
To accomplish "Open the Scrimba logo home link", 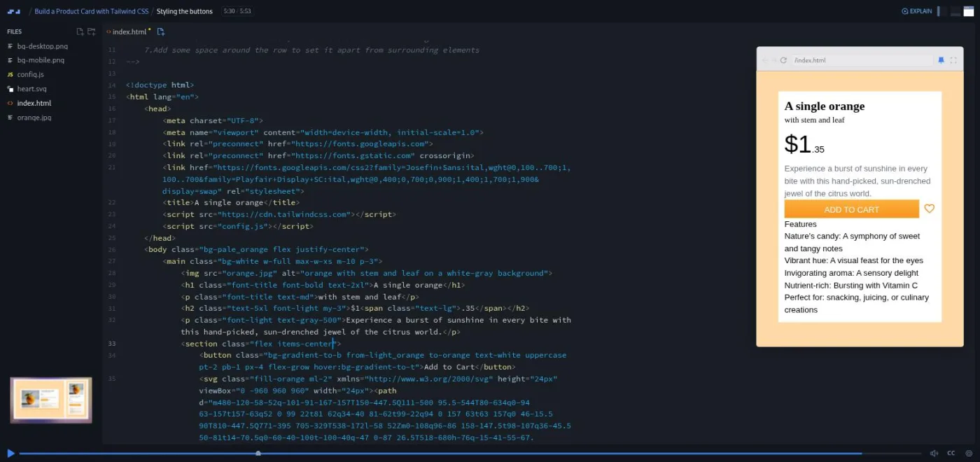I will tap(14, 11).
